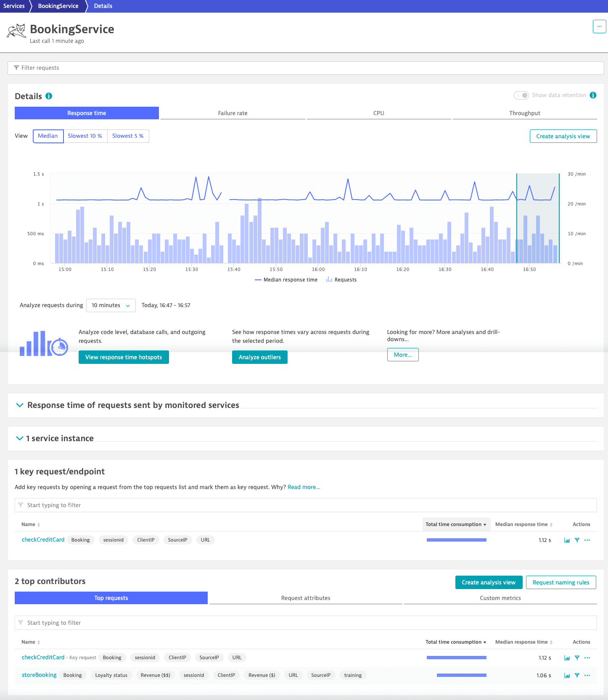This screenshot has height=700, width=608.
Task: Open the more options menu for BookingService
Action: tap(599, 26)
